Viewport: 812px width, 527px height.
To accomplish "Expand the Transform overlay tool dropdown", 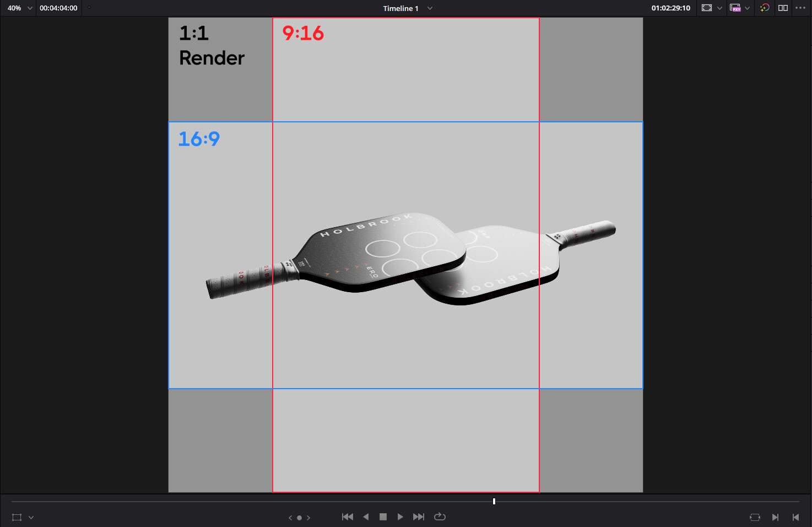I will point(31,518).
